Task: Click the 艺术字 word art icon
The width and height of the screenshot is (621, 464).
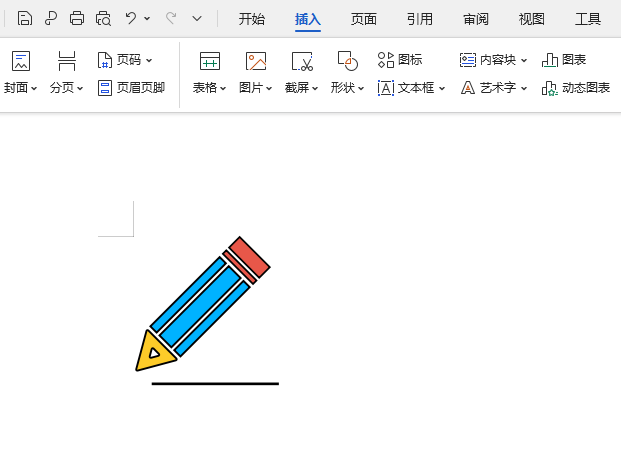Action: 468,88
